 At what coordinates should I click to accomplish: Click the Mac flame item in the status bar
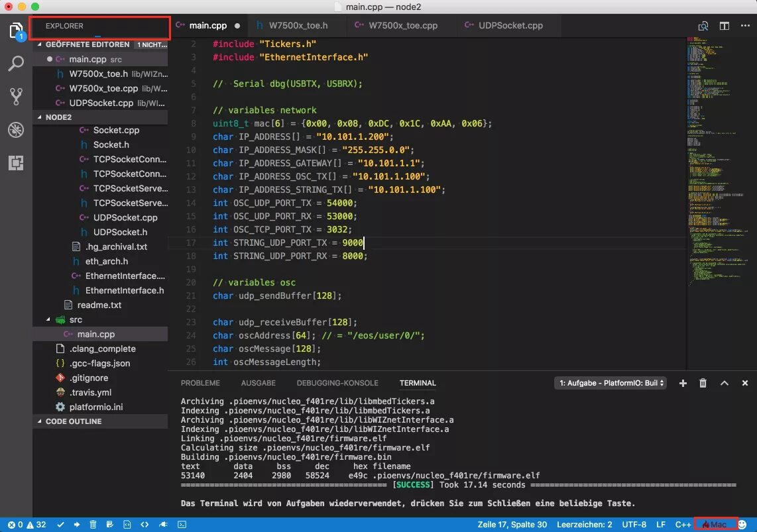coord(715,524)
